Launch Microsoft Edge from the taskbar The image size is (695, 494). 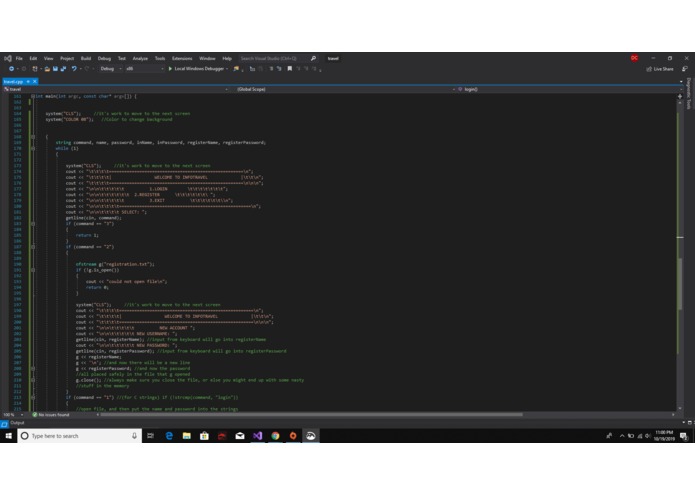pos(169,436)
